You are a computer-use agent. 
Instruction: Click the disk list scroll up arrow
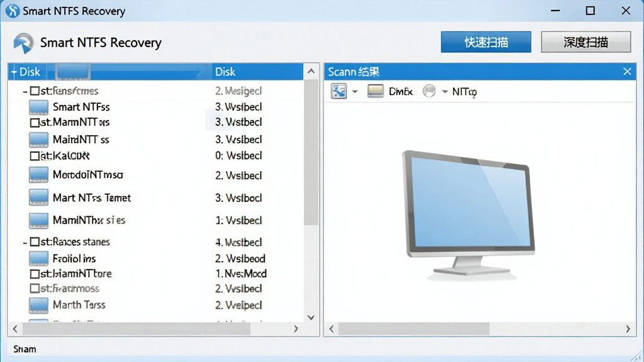click(311, 72)
